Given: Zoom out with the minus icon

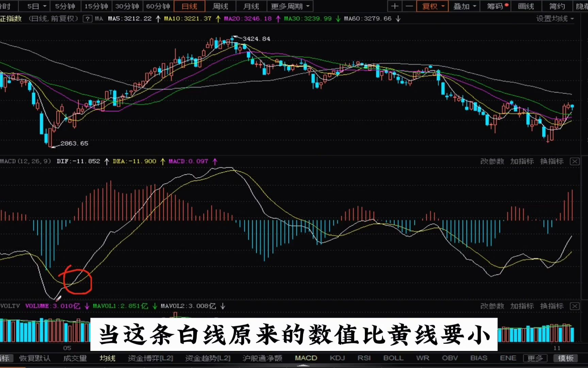Looking at the screenshot, I should [409, 6].
